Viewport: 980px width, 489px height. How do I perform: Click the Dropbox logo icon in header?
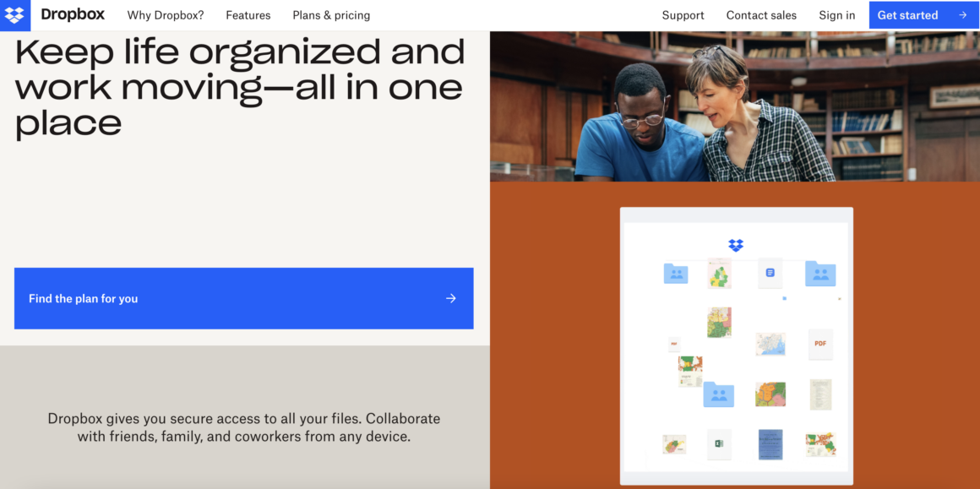coord(14,15)
